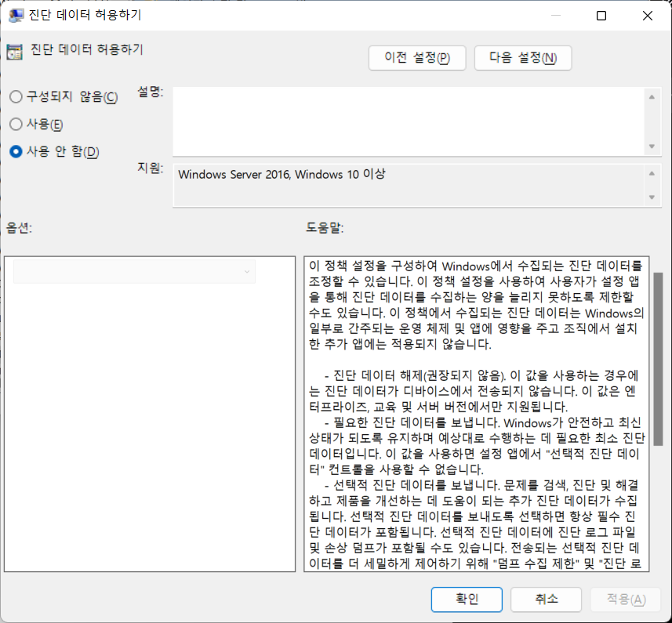Select the '사용 안 함(D)' radio option

coord(54,151)
